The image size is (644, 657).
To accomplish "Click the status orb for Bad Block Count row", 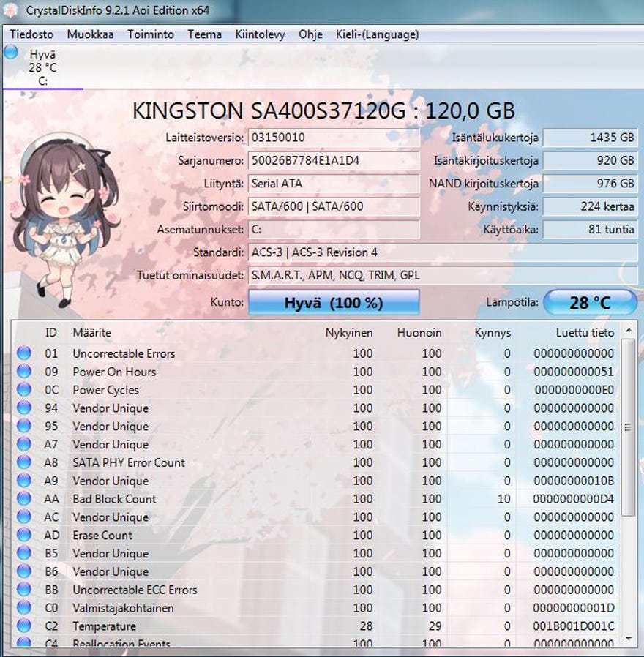I will 24,498.
